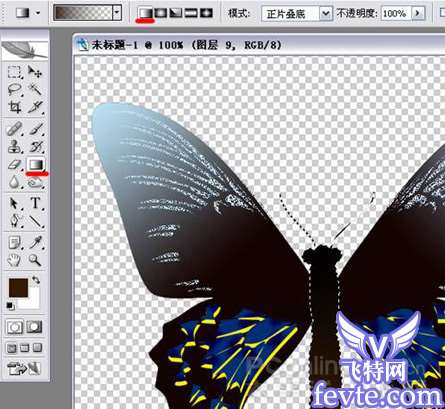This screenshot has width=445, height=409.
Task: Select the Eraser tool
Action: tap(14, 164)
